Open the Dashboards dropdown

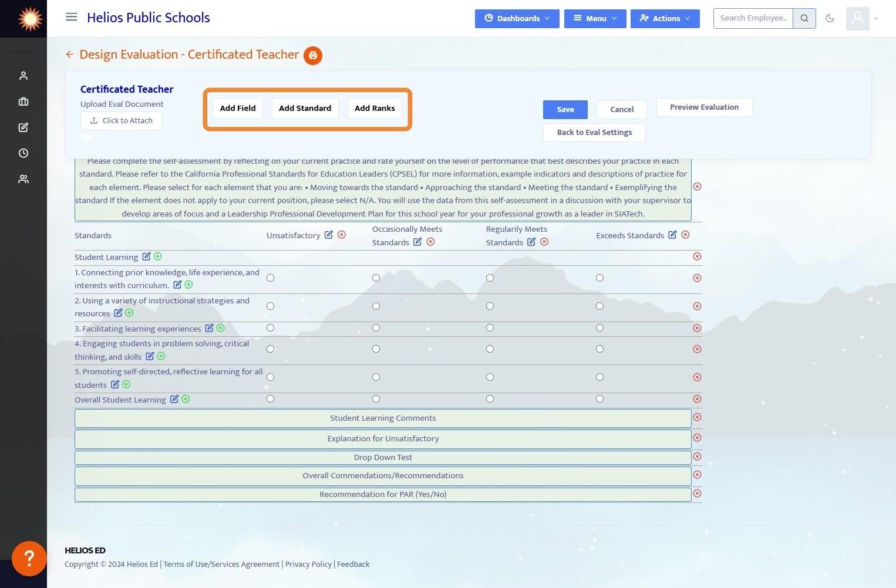517,18
